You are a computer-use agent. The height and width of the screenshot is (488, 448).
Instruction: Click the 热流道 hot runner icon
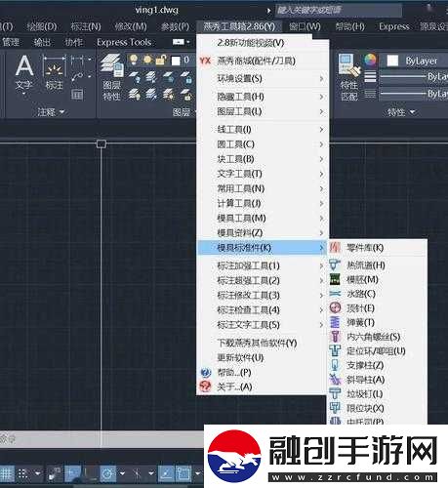pyautogui.click(x=335, y=264)
